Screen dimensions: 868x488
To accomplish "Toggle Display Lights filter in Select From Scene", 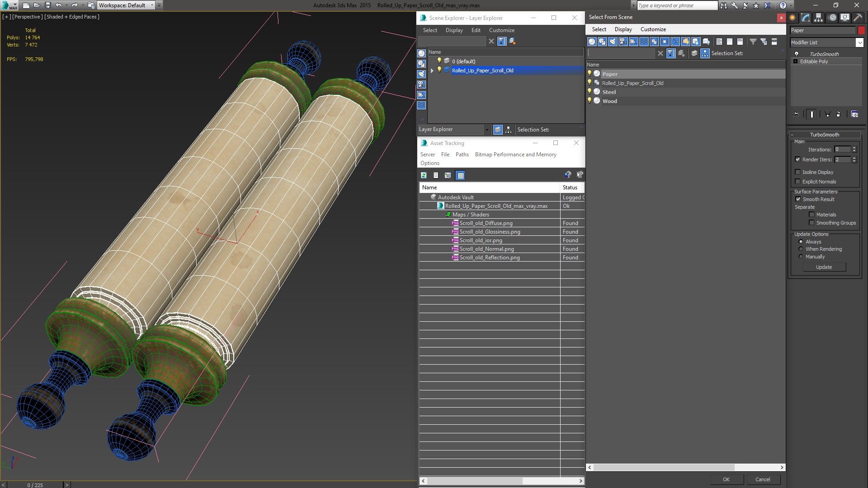I will pyautogui.click(x=613, y=42).
